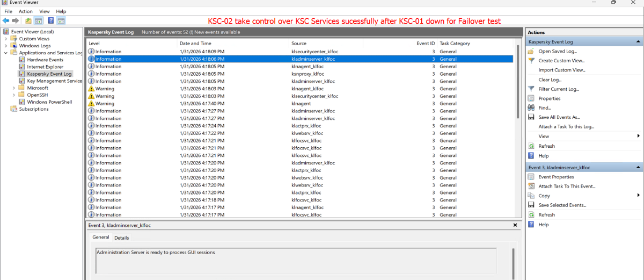Click the Event Properties icon
Viewport: 644px width, 280px height.
[531, 177]
